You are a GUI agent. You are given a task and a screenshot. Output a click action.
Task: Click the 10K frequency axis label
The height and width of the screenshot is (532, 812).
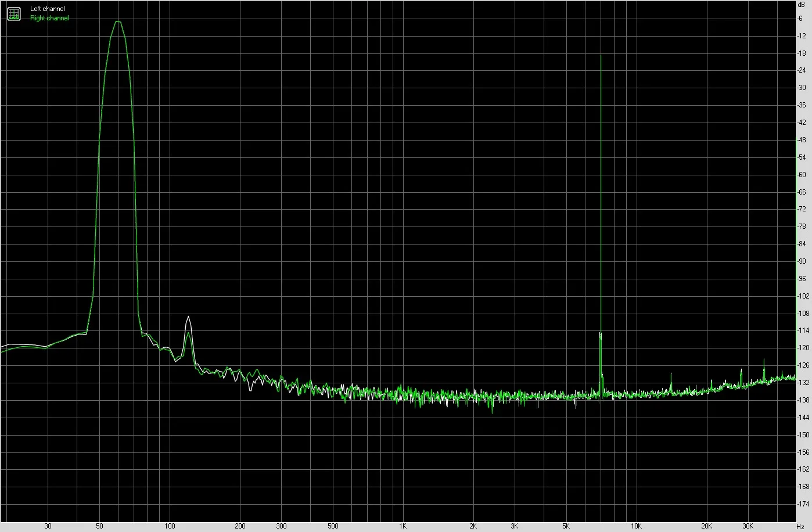636,526
